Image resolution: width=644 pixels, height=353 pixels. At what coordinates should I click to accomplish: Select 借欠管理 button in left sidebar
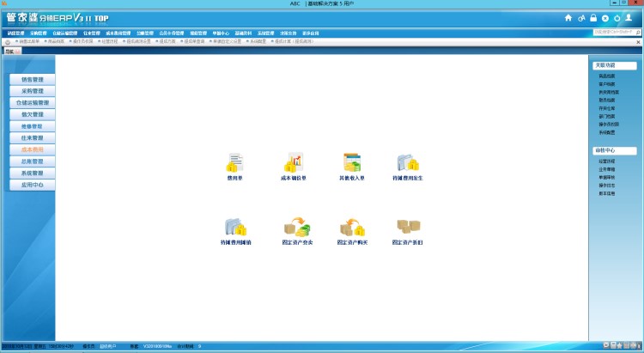[32, 114]
